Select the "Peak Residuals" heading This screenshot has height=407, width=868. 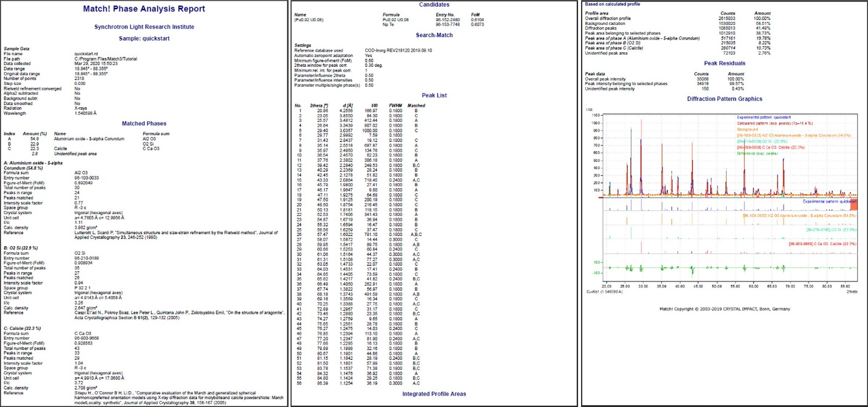(x=725, y=63)
